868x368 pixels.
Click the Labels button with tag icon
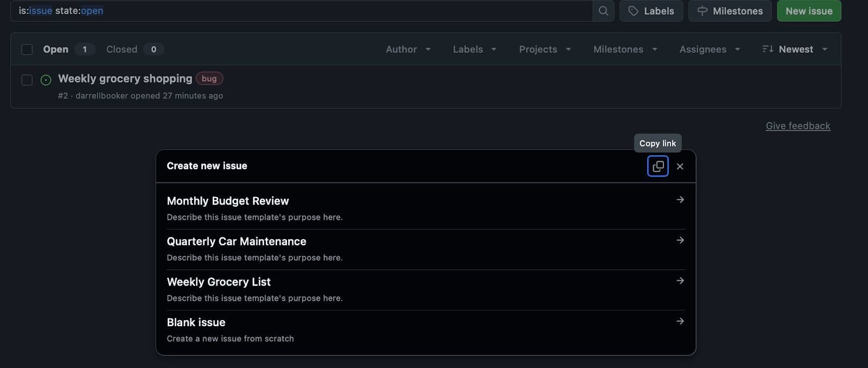[651, 11]
